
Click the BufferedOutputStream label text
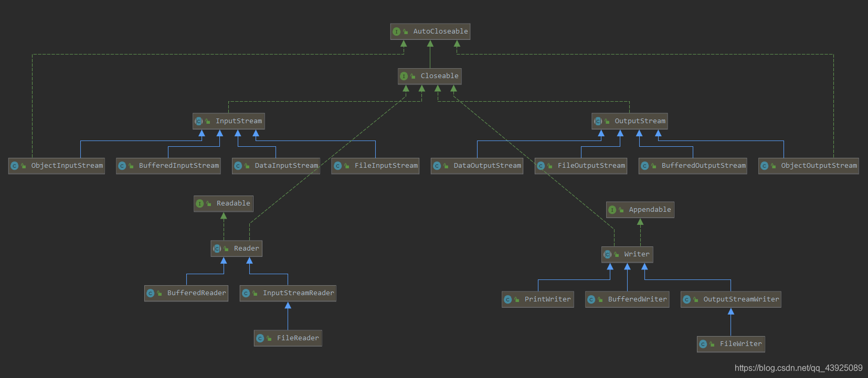[x=704, y=166]
